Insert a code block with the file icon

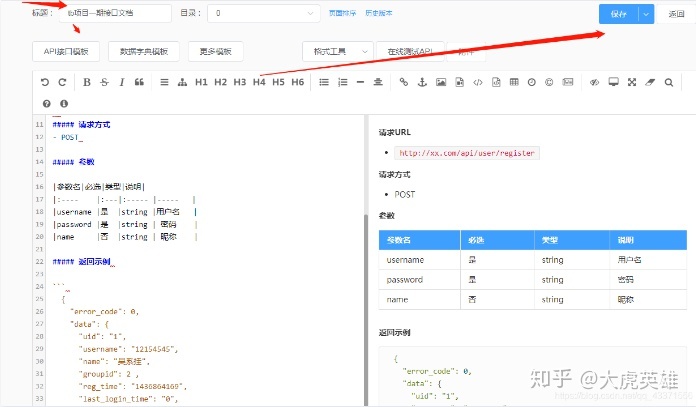point(496,82)
